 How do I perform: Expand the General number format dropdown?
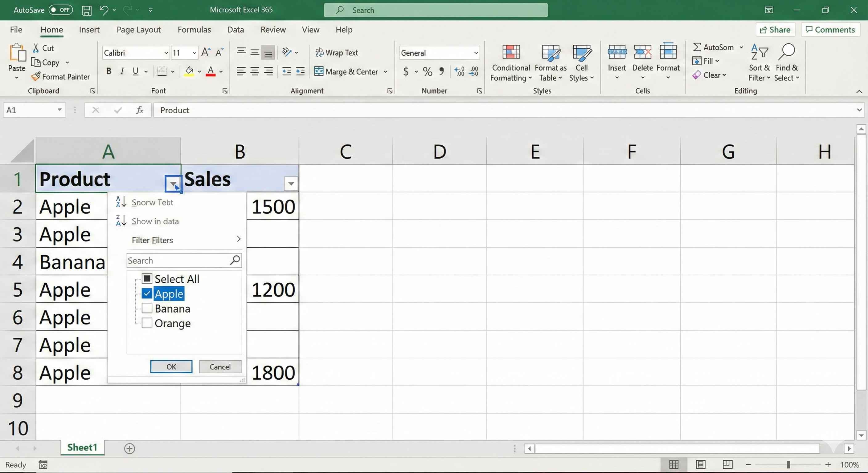[476, 53]
